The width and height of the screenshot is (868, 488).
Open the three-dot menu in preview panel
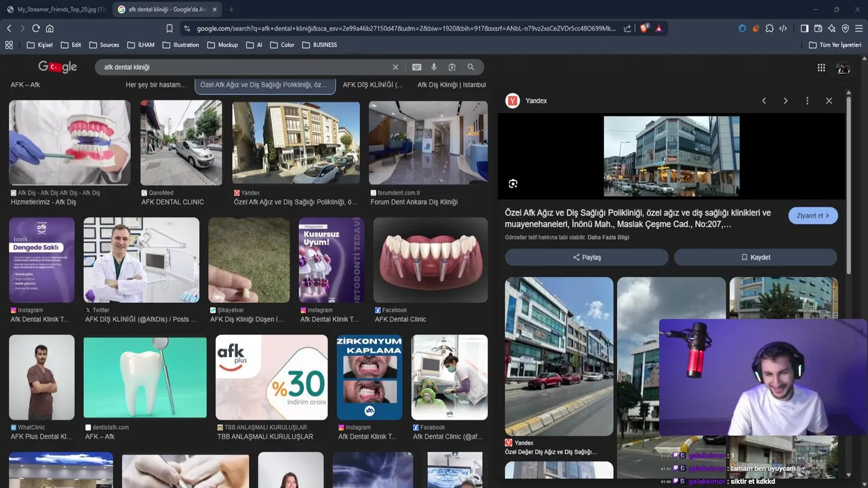pos(807,100)
